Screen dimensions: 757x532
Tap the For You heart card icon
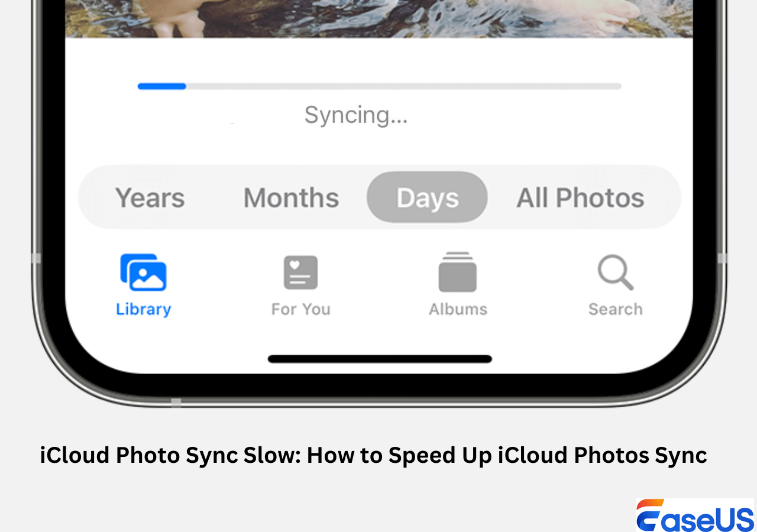point(300,273)
